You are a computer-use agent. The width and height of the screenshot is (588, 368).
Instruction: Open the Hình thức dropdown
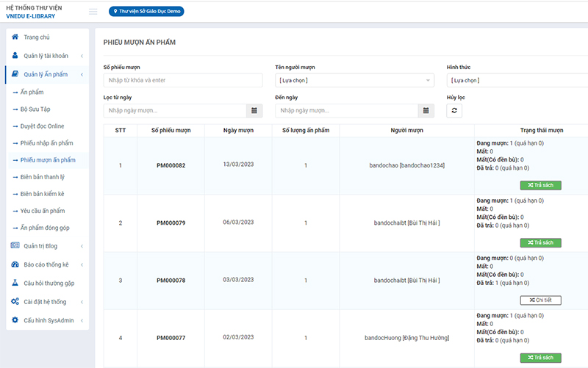[x=517, y=80]
